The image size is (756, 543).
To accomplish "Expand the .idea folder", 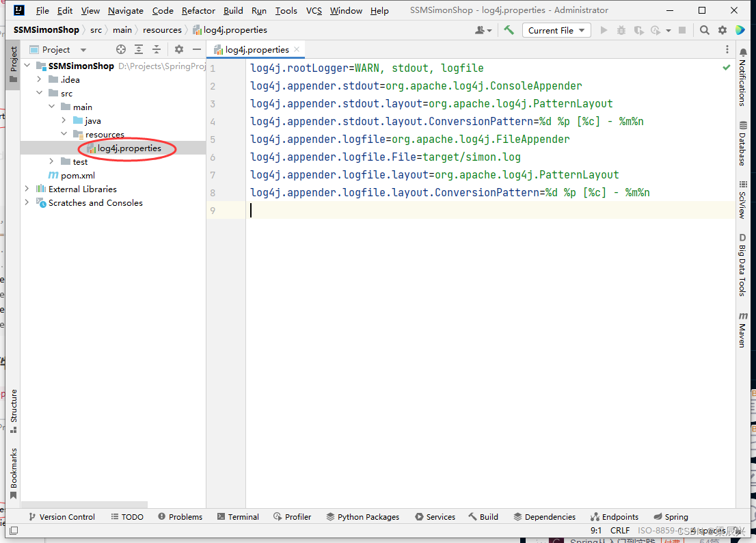I will pyautogui.click(x=40, y=79).
